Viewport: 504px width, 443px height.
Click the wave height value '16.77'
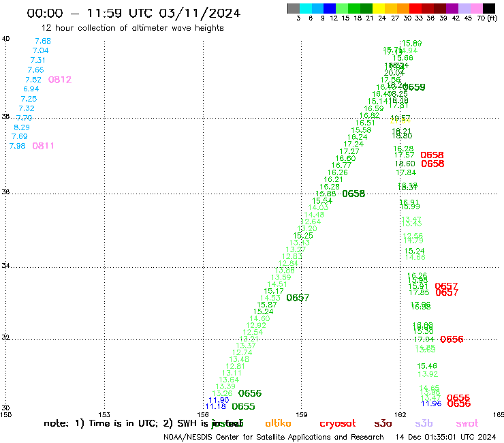pyautogui.click(x=341, y=166)
